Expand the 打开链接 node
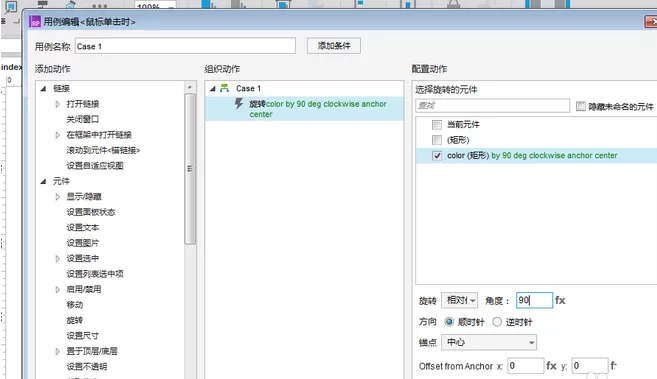Screen dimensions: 657x379 pyautogui.click(x=57, y=104)
